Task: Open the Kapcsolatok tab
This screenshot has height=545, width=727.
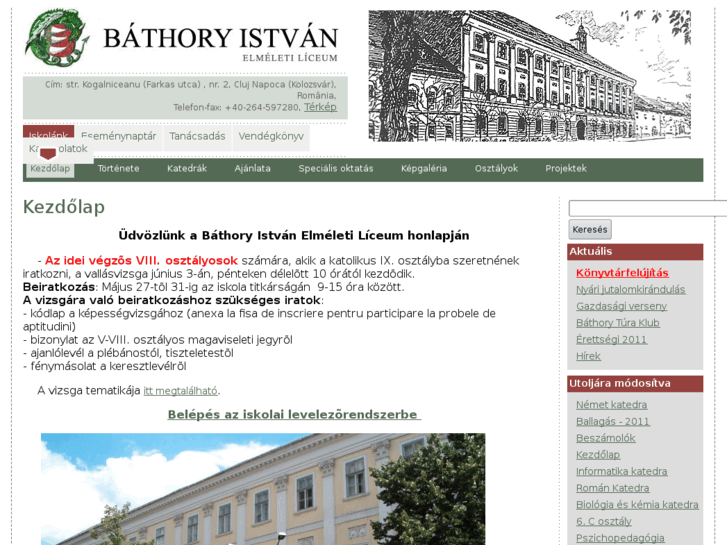Action: coord(58,149)
